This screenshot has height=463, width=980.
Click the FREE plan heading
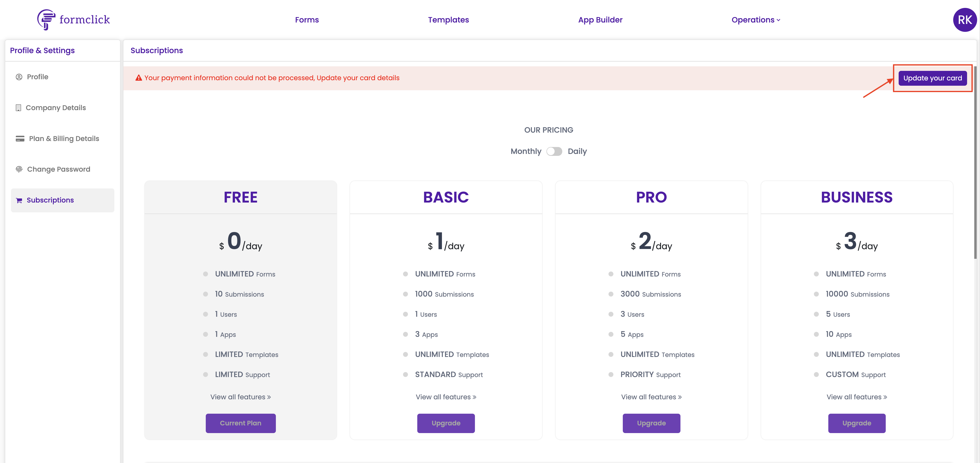(240, 197)
